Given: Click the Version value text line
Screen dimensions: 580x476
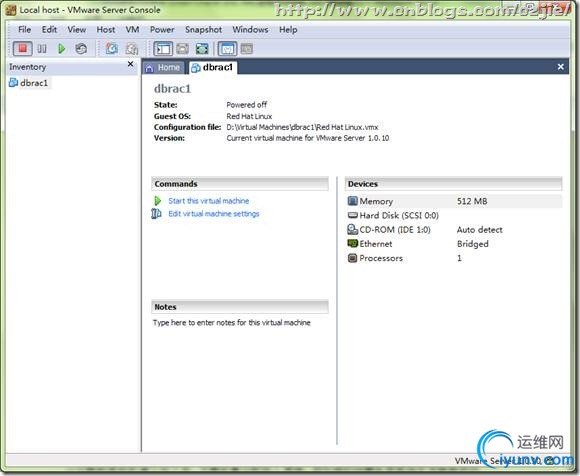Looking at the screenshot, I should click(x=307, y=138).
